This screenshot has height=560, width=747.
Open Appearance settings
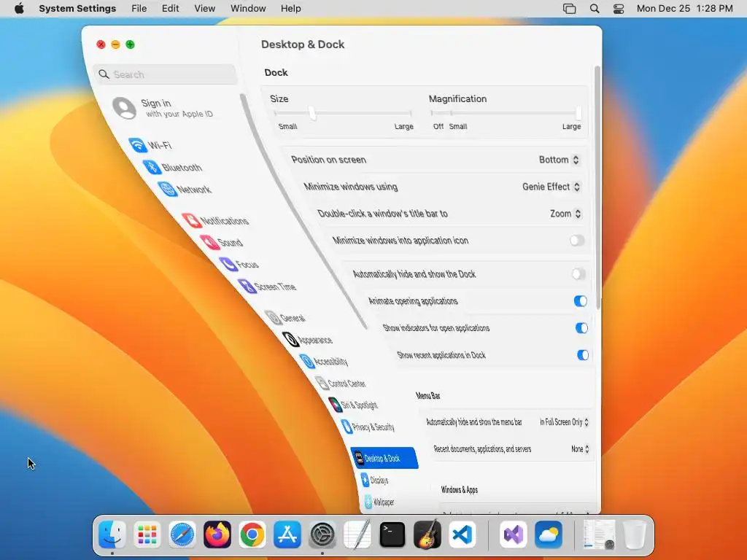[x=307, y=340]
